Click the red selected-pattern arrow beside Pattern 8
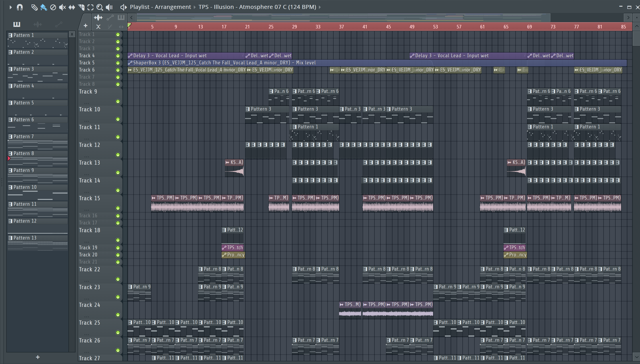The height and width of the screenshot is (364, 640). click(x=9, y=158)
